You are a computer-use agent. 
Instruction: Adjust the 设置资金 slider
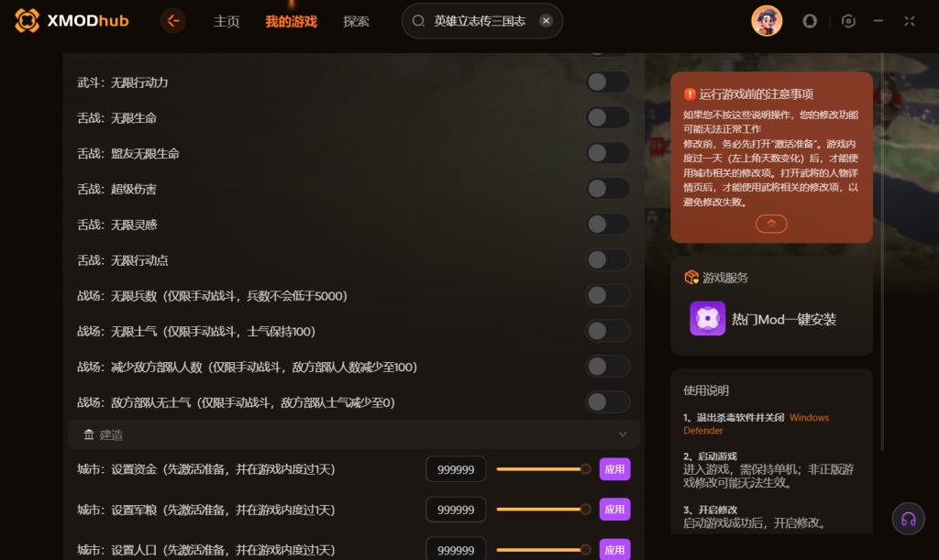pos(544,469)
